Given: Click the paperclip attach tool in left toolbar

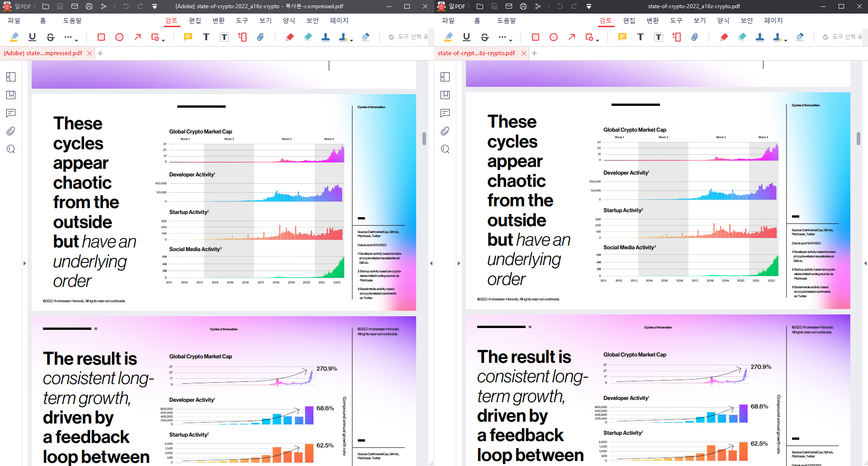Looking at the screenshot, I should (x=261, y=37).
